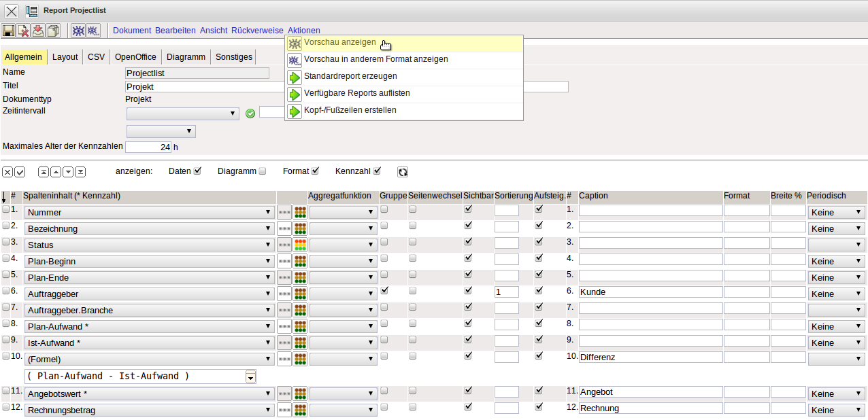Click the save disk icon in toolbar
Viewport: 868px width, 420px height.
pyautogui.click(x=8, y=31)
